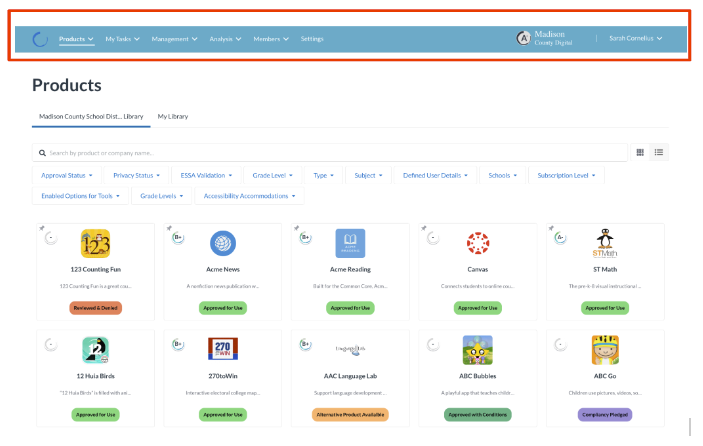Expand the Management menu
This screenshot has width=703, height=446.
(x=174, y=39)
